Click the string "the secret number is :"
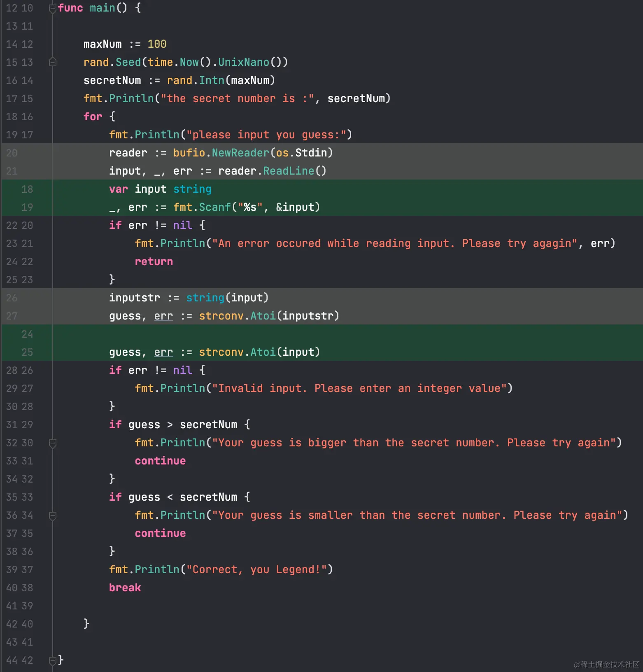This screenshot has width=643, height=672. (238, 98)
